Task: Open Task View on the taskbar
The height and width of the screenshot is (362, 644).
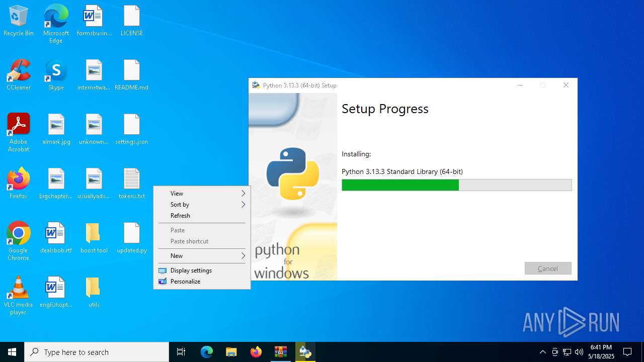Action: (x=181, y=352)
